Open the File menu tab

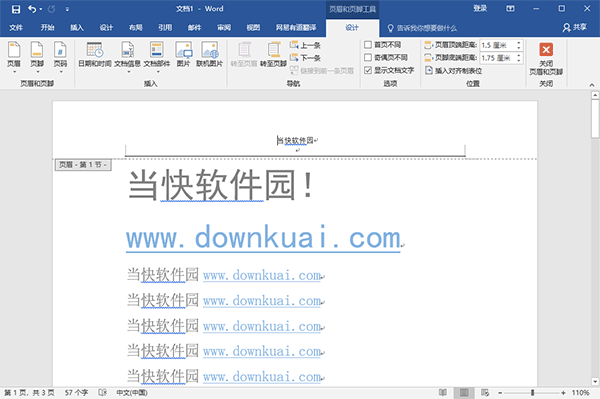click(16, 28)
